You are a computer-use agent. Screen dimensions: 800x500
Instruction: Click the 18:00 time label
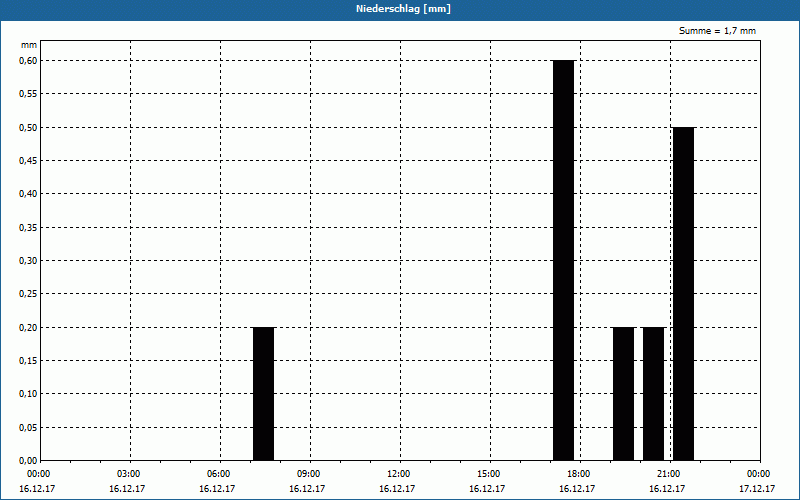tap(580, 474)
